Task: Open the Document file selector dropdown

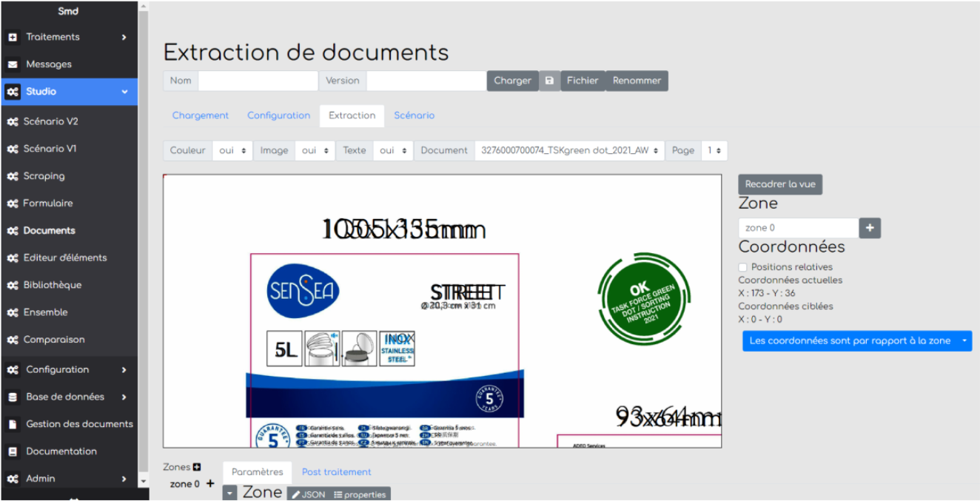Action: [569, 150]
